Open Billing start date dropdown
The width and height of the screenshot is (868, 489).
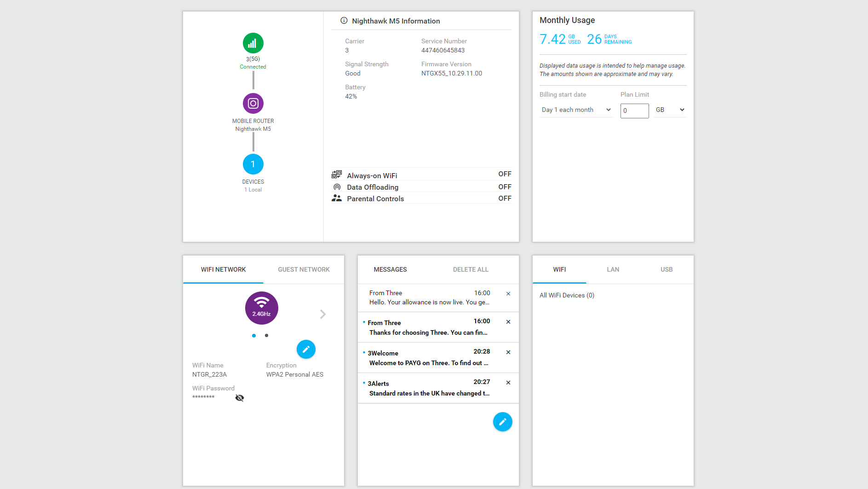coord(576,110)
